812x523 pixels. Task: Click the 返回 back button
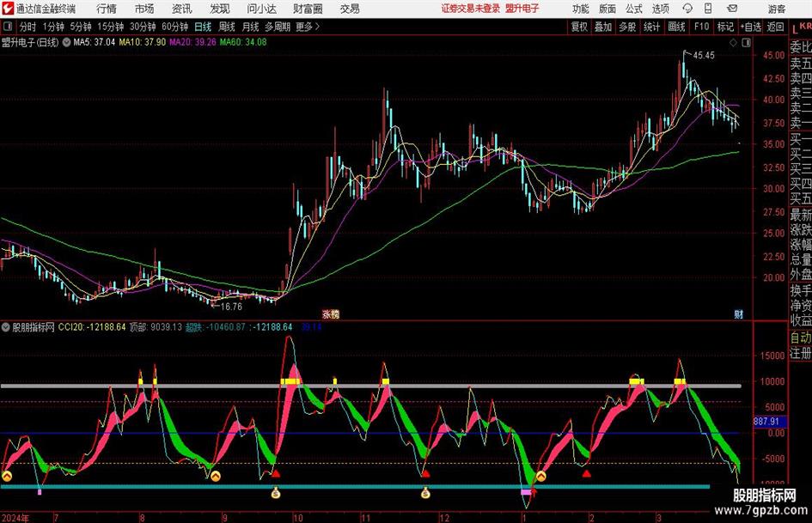775,27
